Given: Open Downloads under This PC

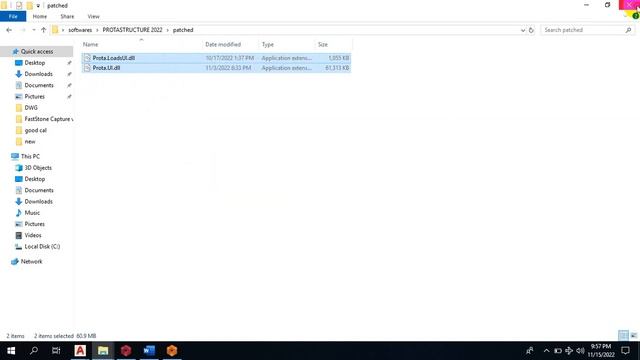Looking at the screenshot, I should [x=38, y=202].
